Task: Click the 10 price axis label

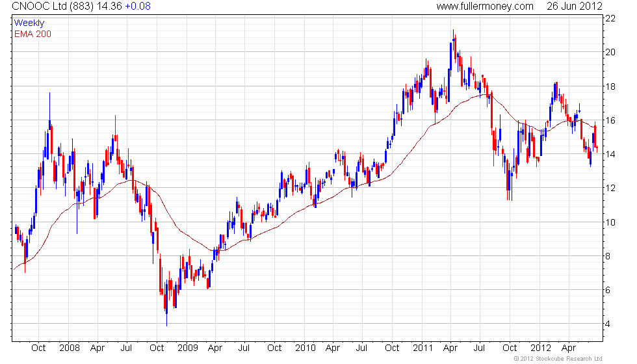Action: point(610,222)
